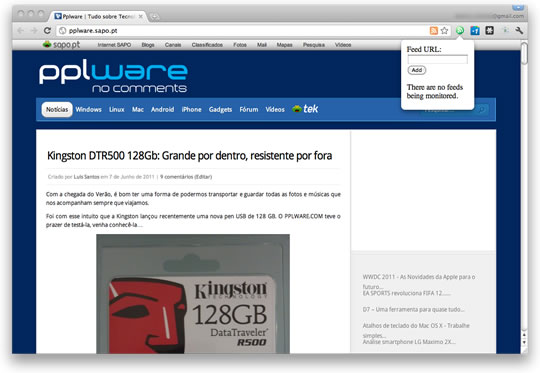Click the green feed monitor extension icon

pyautogui.click(x=460, y=31)
